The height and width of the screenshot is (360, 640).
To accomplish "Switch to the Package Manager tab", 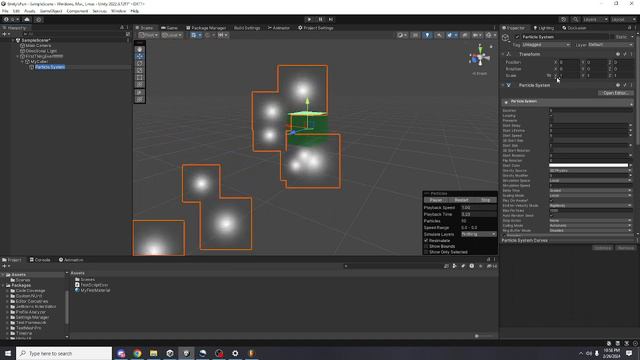I will (206, 28).
